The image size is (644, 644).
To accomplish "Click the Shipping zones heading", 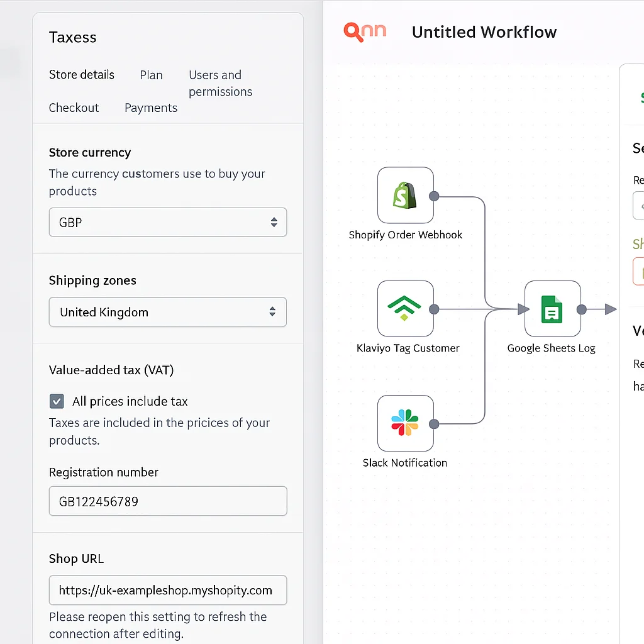I will (92, 280).
